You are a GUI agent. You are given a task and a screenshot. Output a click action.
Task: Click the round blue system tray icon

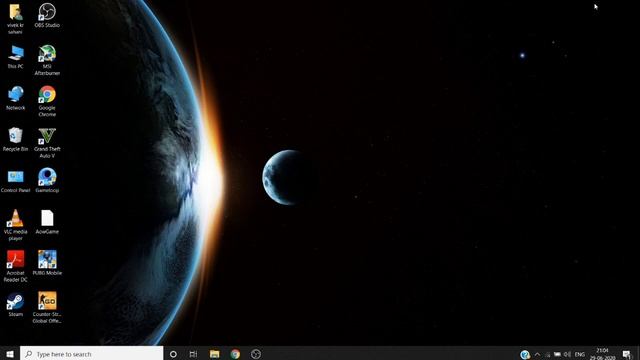[x=525, y=354]
